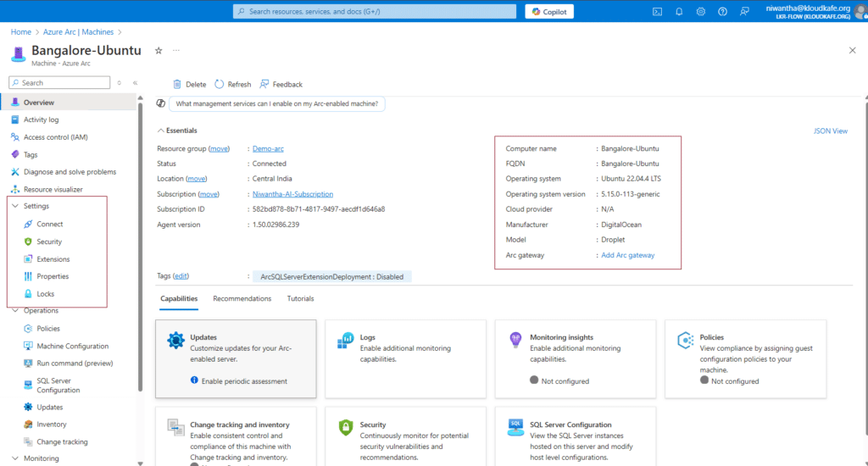The image size is (868, 466).
Task: Collapse the Settings section in sidebar
Action: pyautogui.click(x=15, y=206)
